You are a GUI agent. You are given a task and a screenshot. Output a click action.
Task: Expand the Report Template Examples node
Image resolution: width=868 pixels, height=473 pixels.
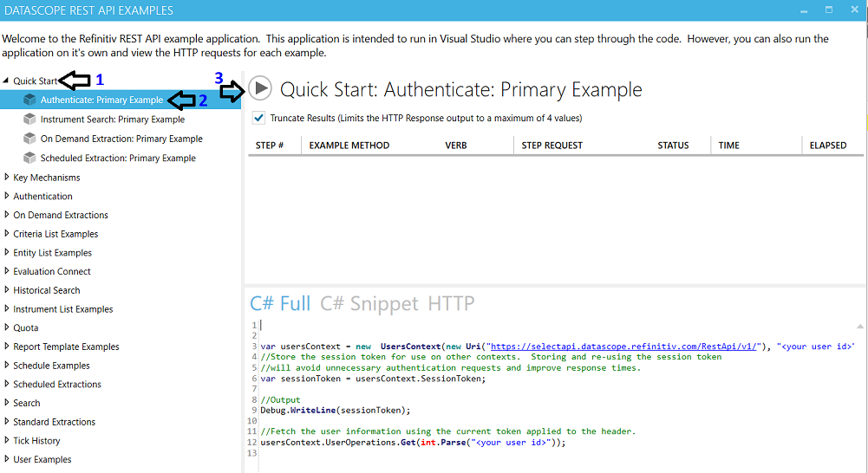click(7, 347)
